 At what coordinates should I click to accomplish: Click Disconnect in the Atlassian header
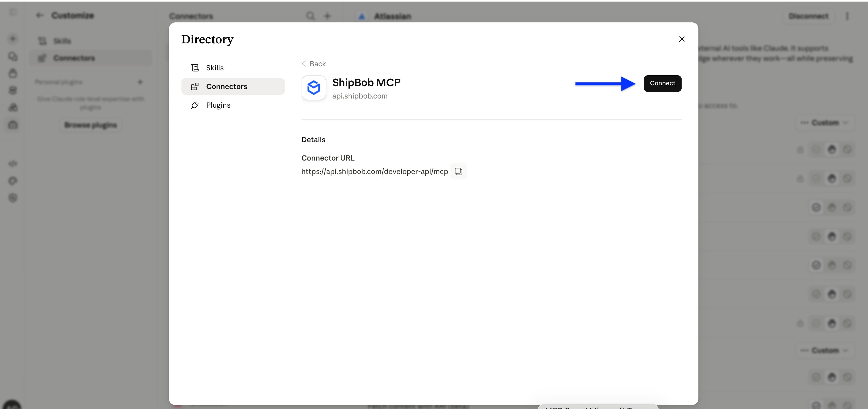point(808,16)
